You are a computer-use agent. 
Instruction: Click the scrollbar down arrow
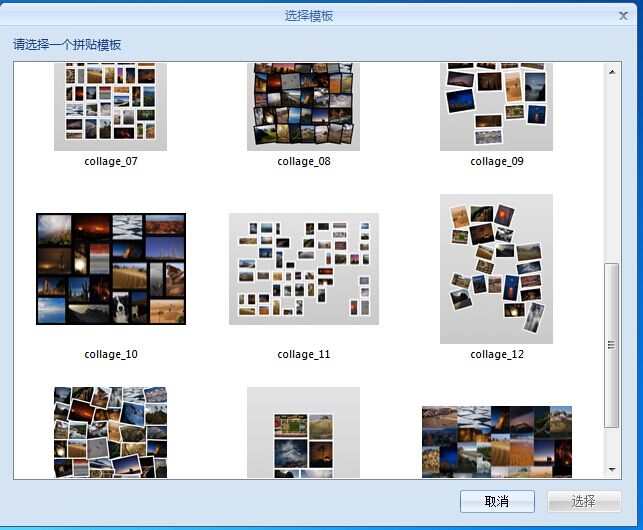tap(612, 469)
